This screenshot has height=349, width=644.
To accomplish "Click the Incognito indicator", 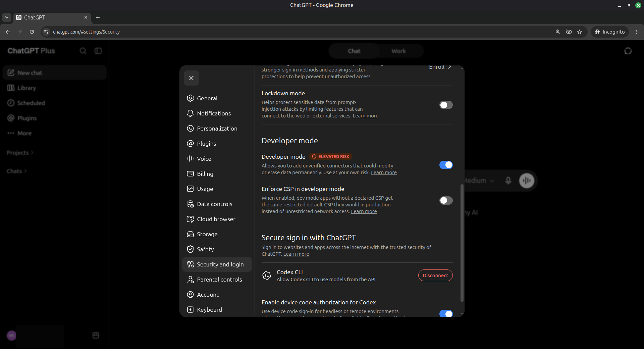I will click(610, 32).
